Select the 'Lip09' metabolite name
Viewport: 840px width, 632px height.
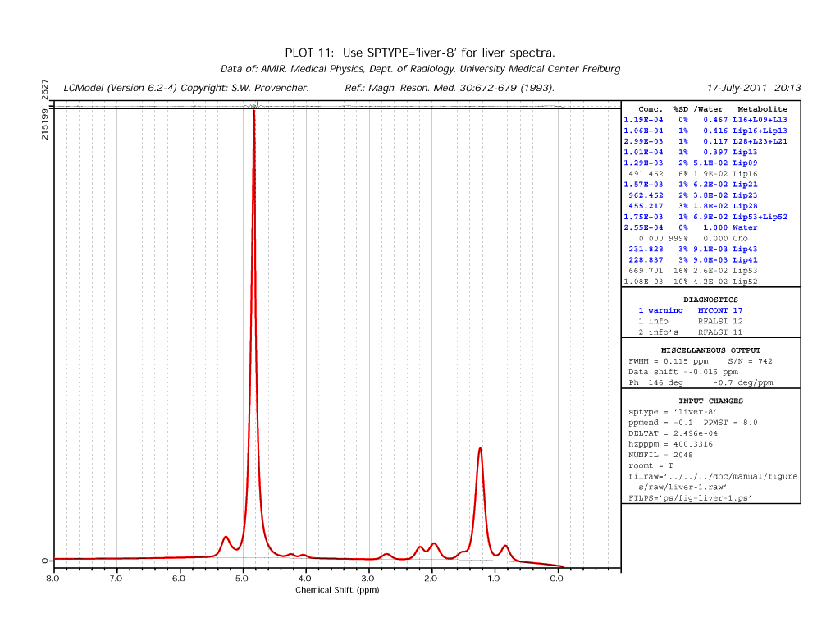(745, 163)
